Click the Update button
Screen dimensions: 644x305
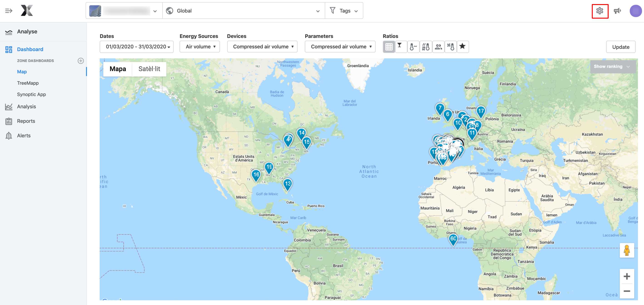click(620, 47)
